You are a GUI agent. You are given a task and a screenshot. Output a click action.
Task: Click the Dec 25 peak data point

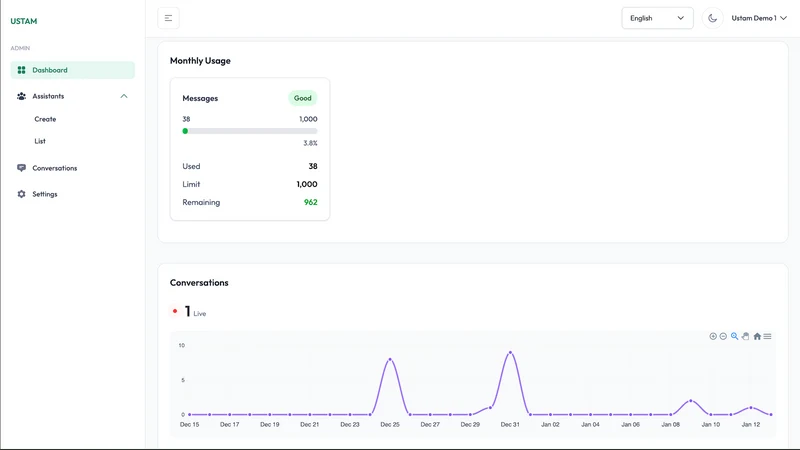point(390,360)
